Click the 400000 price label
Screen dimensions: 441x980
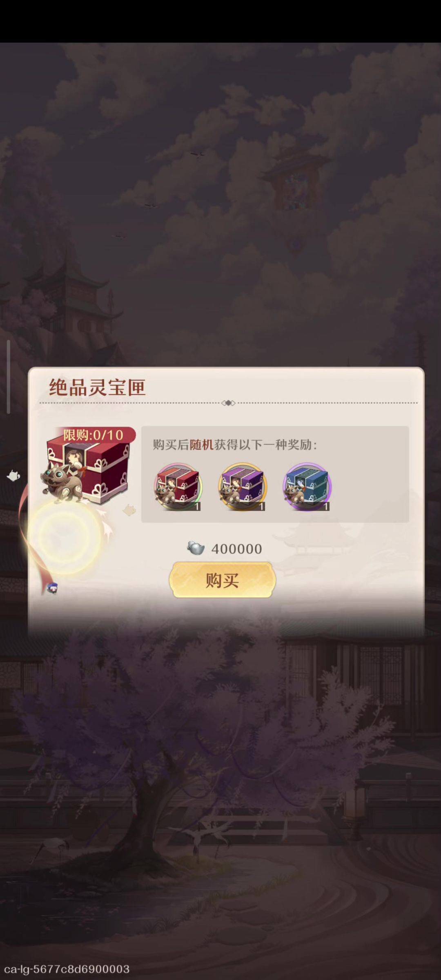tap(237, 549)
